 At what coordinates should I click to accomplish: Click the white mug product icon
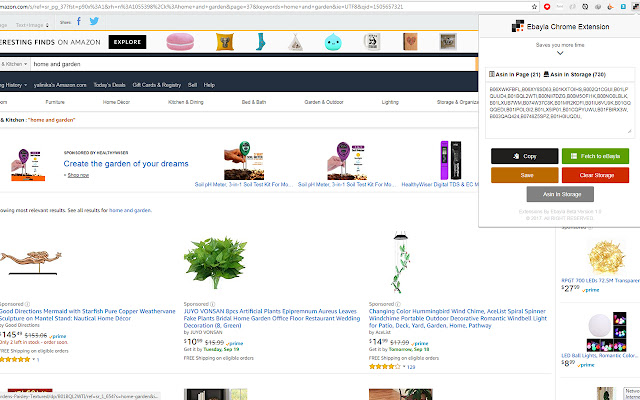[372, 42]
